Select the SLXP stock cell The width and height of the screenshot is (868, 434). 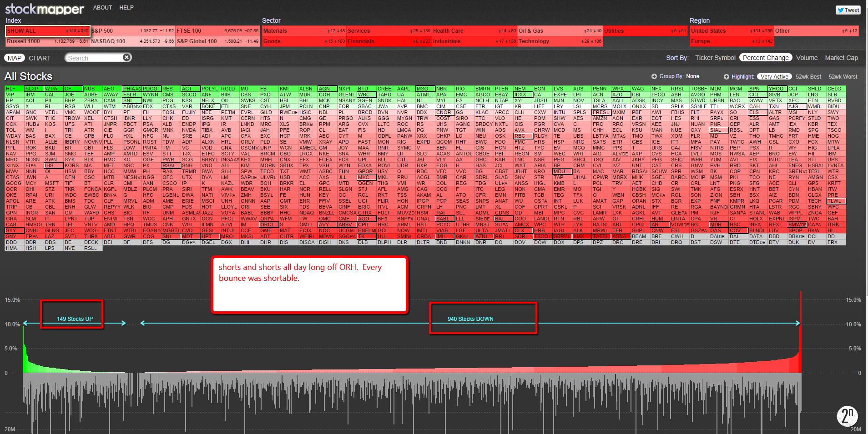(x=34, y=89)
